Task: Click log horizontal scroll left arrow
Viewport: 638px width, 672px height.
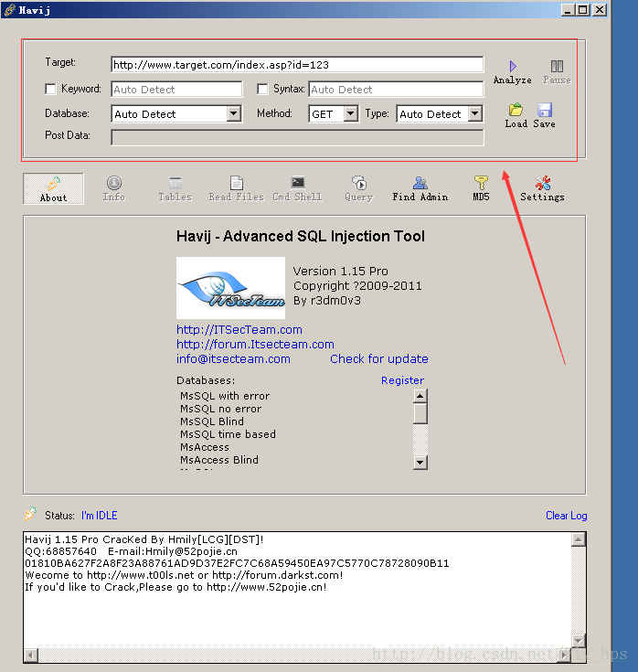Action: 31,655
